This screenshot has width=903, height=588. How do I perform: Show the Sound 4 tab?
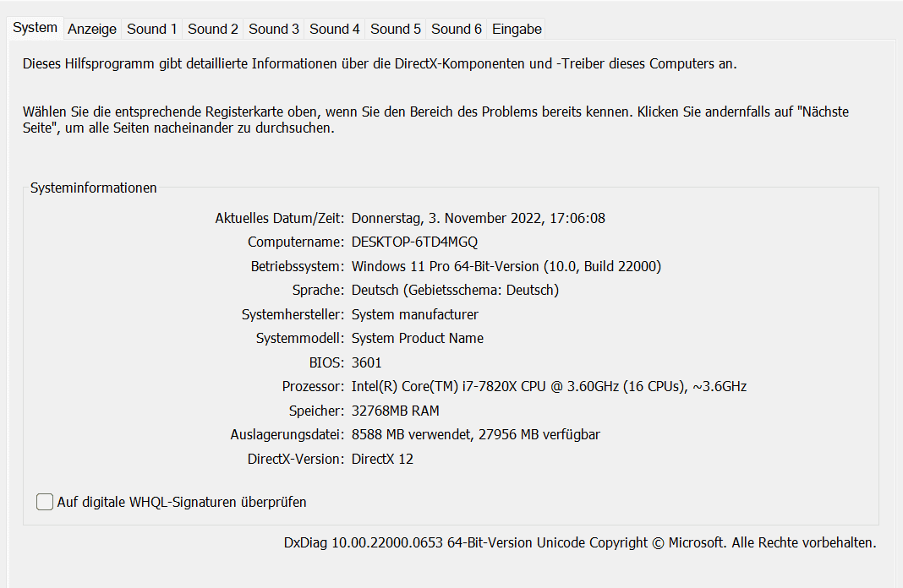335,29
